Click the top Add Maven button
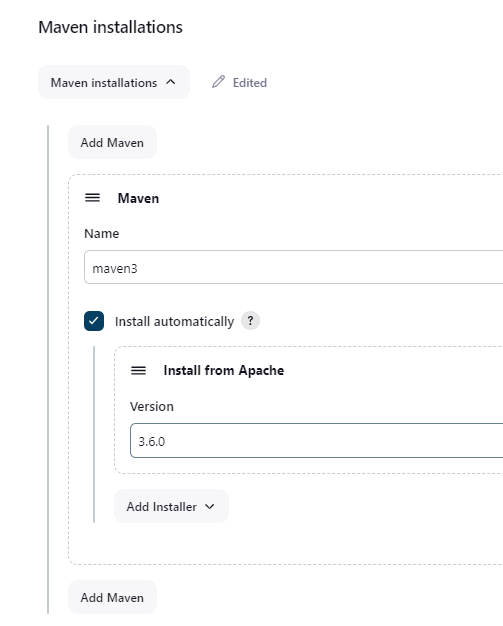 pyautogui.click(x=112, y=143)
